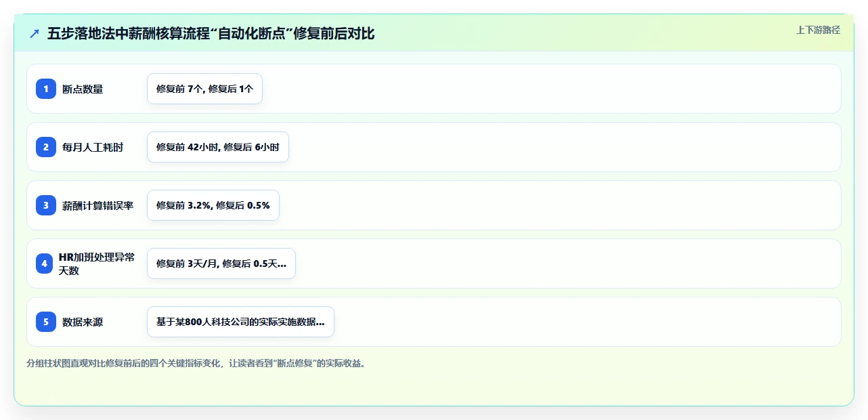Click the step 3 number badge
The height and width of the screenshot is (420, 868).
coord(46,205)
